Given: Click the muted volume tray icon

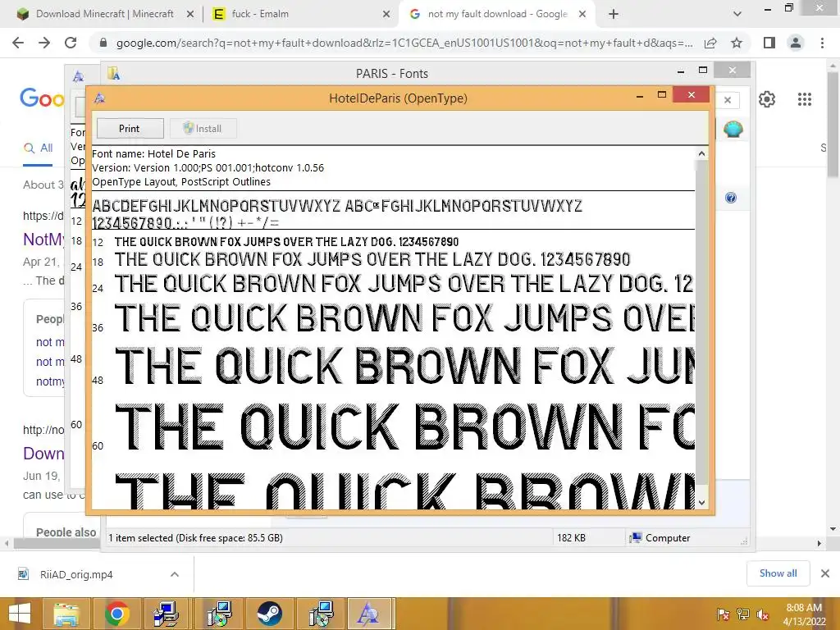Looking at the screenshot, I should [762, 614].
